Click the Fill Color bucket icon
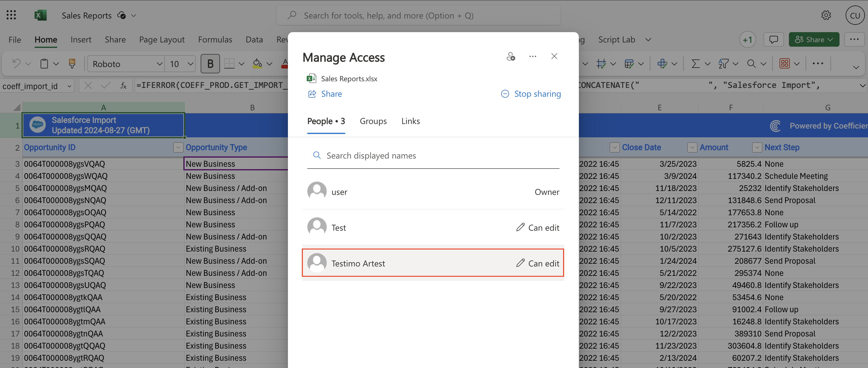The image size is (868, 368). [257, 64]
